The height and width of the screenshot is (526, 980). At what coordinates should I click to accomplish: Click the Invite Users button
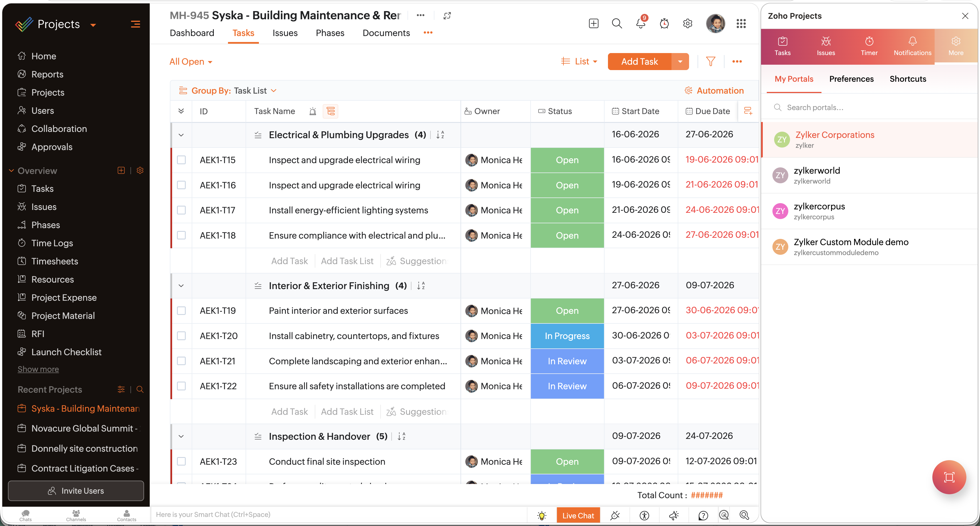[76, 491]
